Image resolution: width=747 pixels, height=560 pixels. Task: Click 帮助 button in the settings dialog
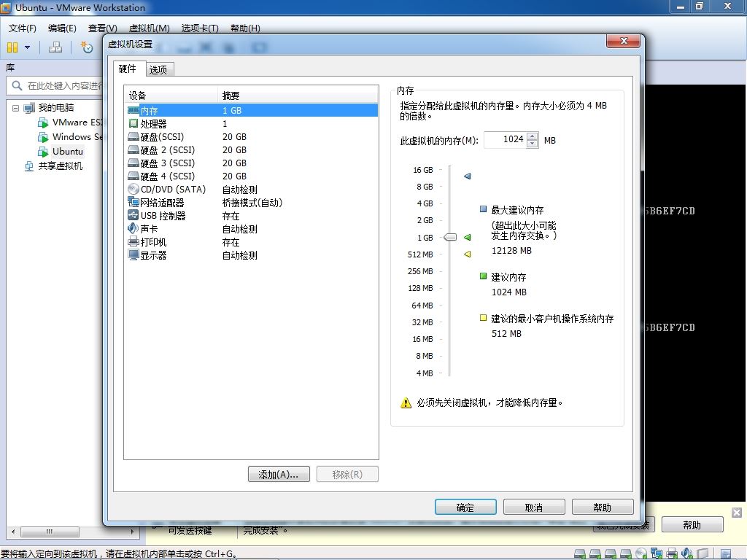click(603, 507)
